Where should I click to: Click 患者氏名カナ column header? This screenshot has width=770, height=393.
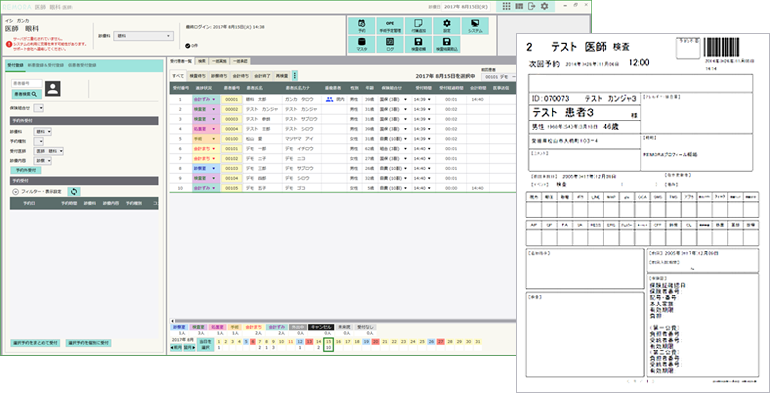298,88
